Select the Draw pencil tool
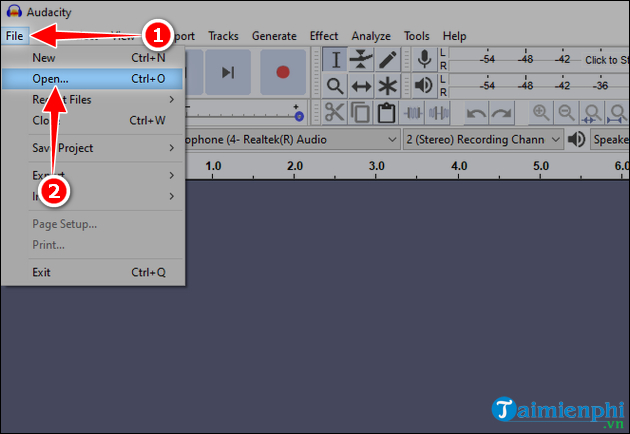 click(388, 60)
